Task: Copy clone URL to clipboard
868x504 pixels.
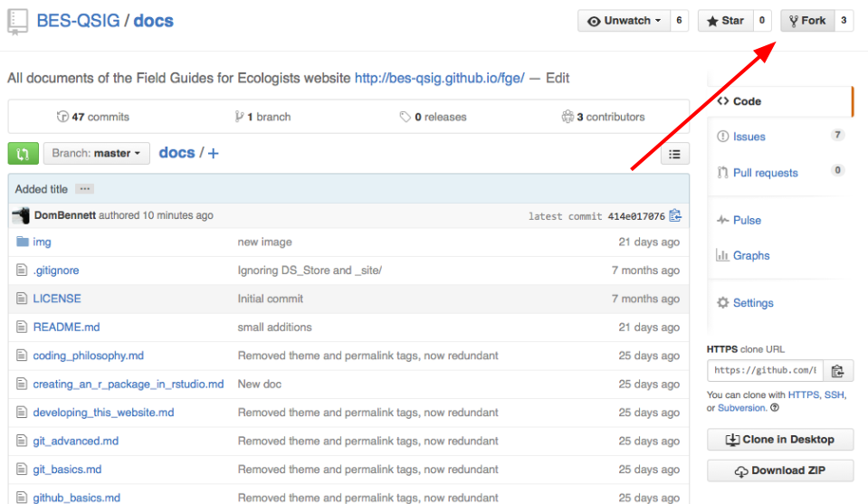Action: click(x=838, y=370)
